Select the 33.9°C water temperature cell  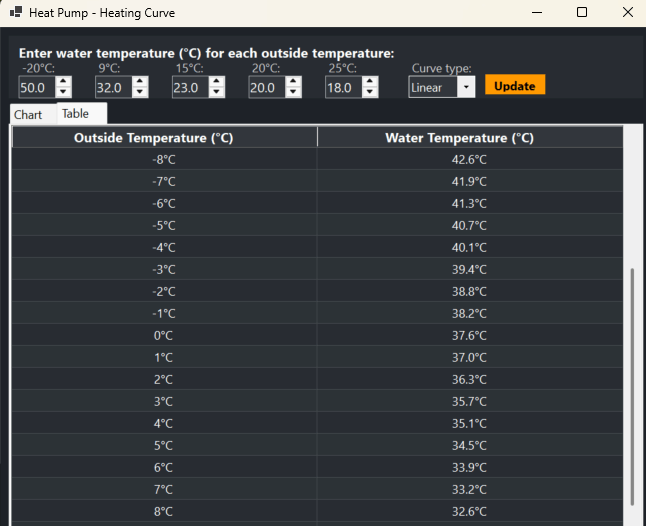click(x=470, y=468)
